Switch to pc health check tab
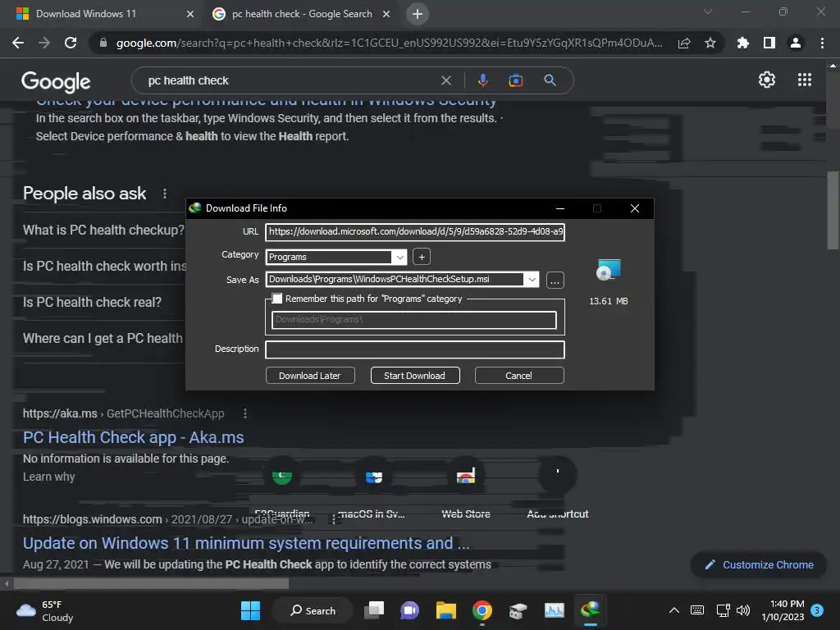This screenshot has width=840, height=630. pos(302,14)
